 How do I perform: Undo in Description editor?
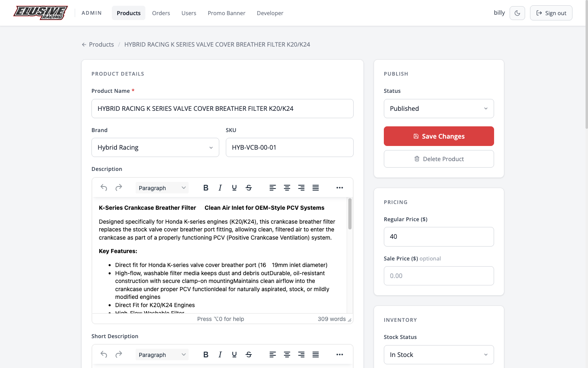tap(104, 188)
